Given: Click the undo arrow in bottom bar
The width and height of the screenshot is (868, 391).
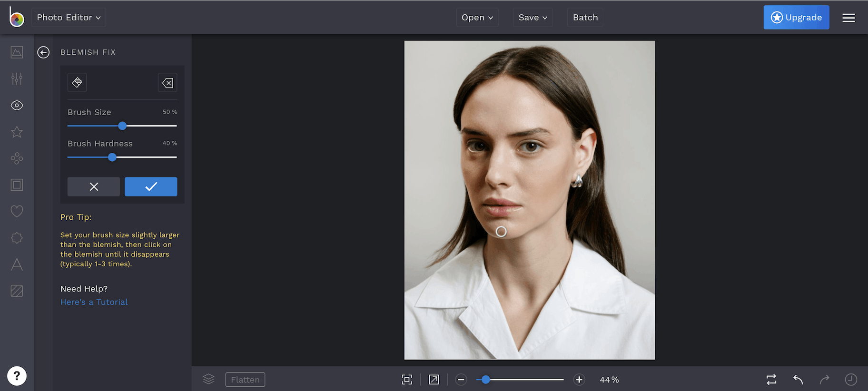Looking at the screenshot, I should (798, 380).
